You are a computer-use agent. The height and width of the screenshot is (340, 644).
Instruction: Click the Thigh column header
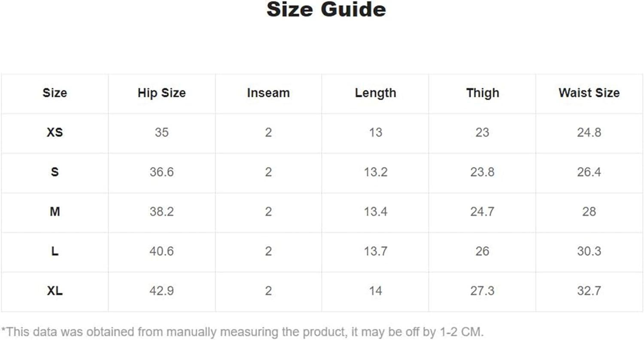(x=483, y=93)
